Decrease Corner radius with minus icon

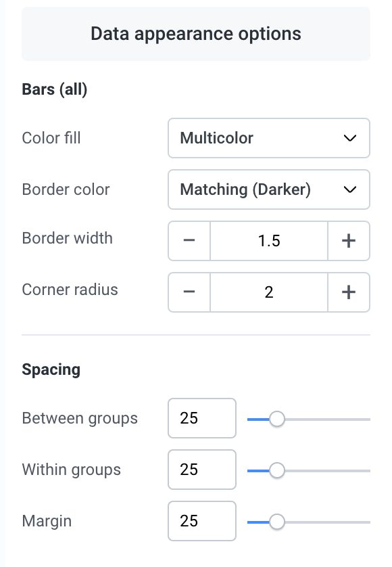189,292
